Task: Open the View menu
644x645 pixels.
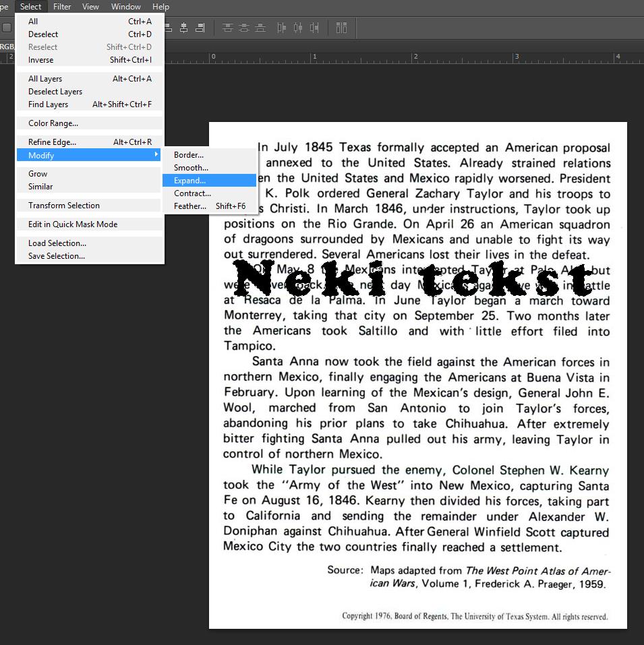Action: click(x=90, y=7)
